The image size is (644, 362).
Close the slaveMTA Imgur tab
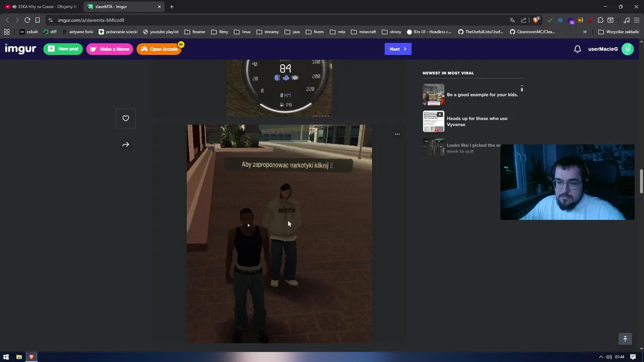point(159,7)
